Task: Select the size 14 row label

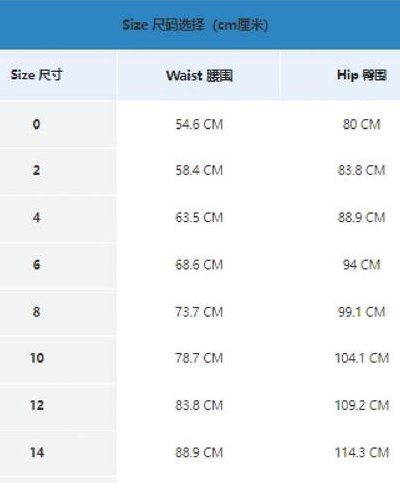Action: coord(37,453)
